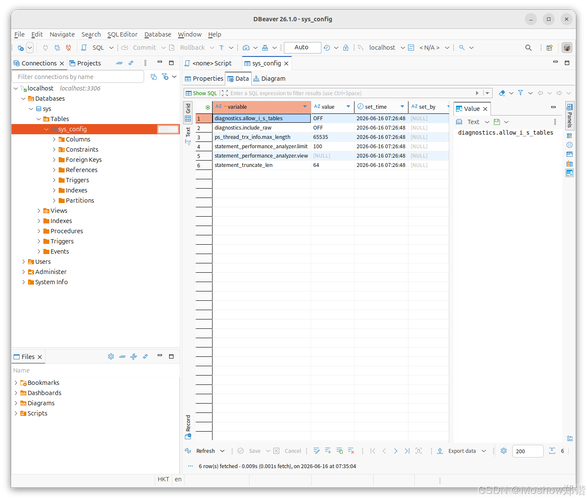
Task: Switch to the Projects tab
Action: [86, 63]
